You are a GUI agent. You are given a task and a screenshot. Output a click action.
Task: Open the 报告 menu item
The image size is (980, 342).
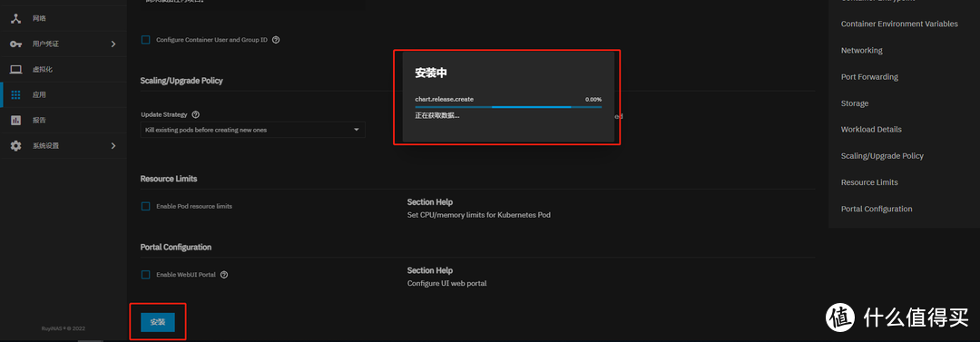click(x=63, y=120)
